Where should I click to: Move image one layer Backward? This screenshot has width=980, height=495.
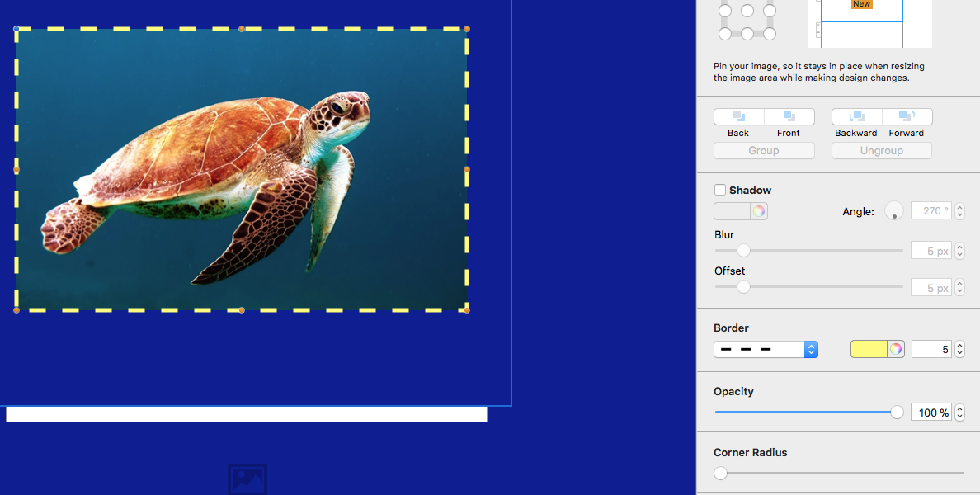point(857,117)
